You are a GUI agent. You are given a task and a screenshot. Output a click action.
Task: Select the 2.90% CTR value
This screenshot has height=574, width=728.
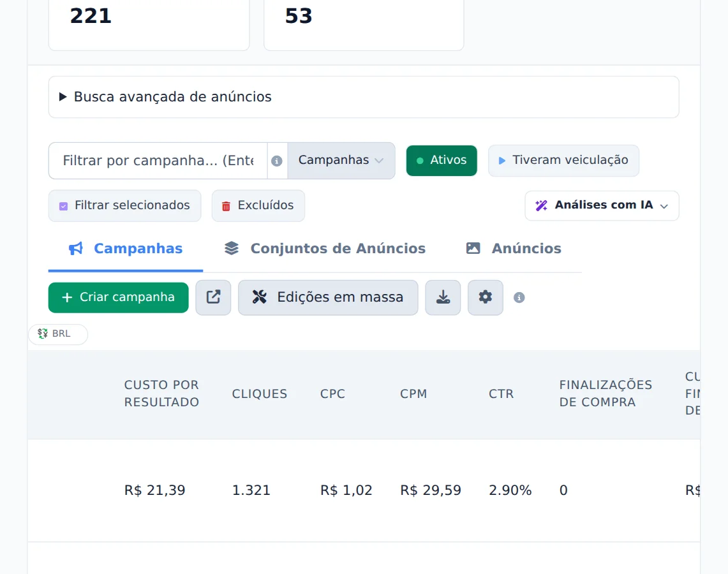pos(510,490)
